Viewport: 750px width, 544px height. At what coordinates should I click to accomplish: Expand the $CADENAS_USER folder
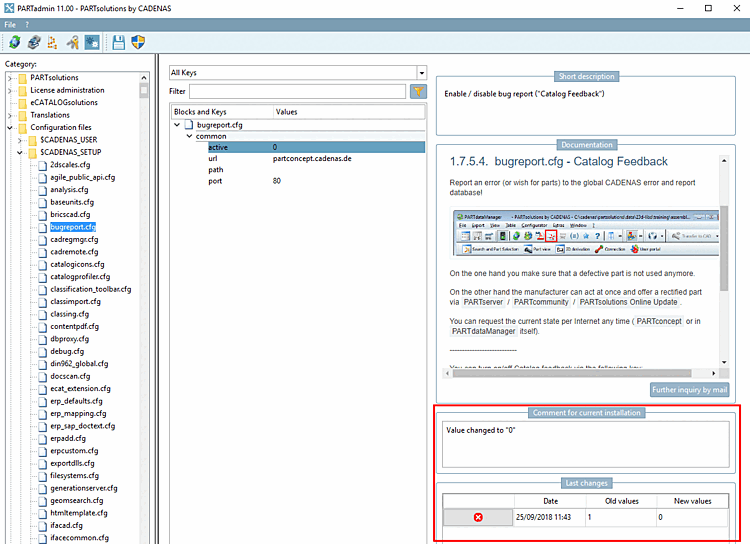click(x=20, y=140)
